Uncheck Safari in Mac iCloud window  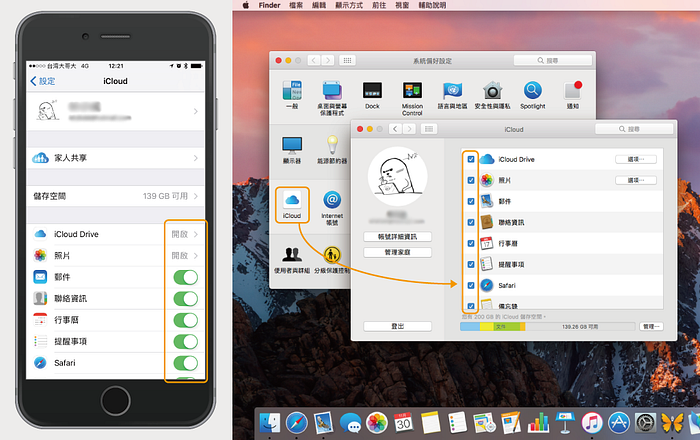[x=471, y=285]
